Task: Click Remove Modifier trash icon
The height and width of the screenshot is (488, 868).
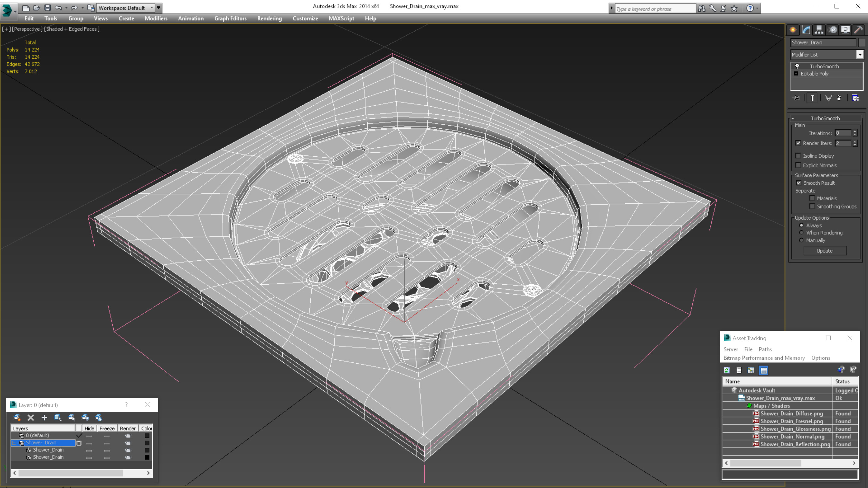Action: point(839,98)
